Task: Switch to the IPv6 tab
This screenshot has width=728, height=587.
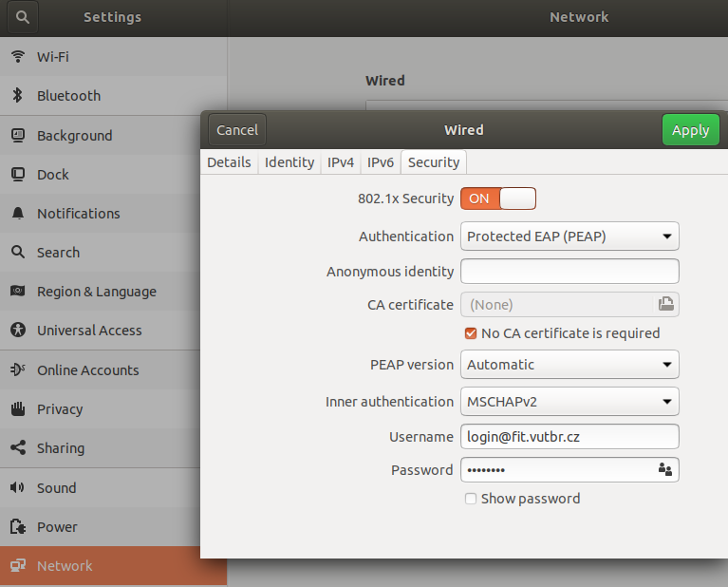Action: (x=381, y=162)
